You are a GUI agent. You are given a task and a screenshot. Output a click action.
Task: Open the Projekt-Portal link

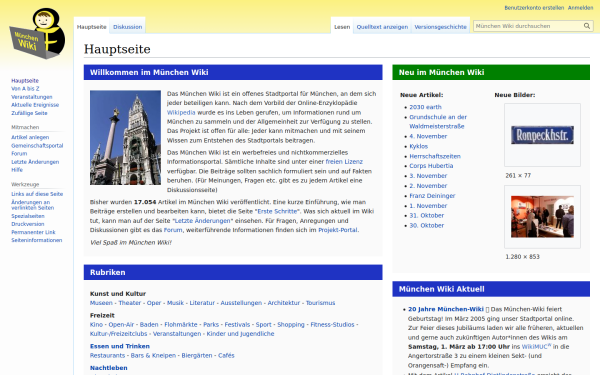[x=338, y=230]
